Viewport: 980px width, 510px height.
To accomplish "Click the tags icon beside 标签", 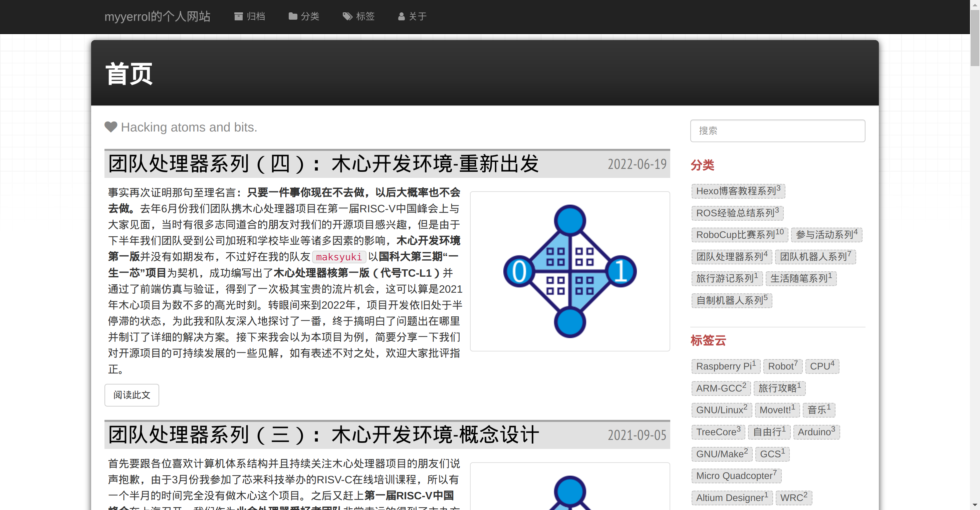I will [x=347, y=16].
